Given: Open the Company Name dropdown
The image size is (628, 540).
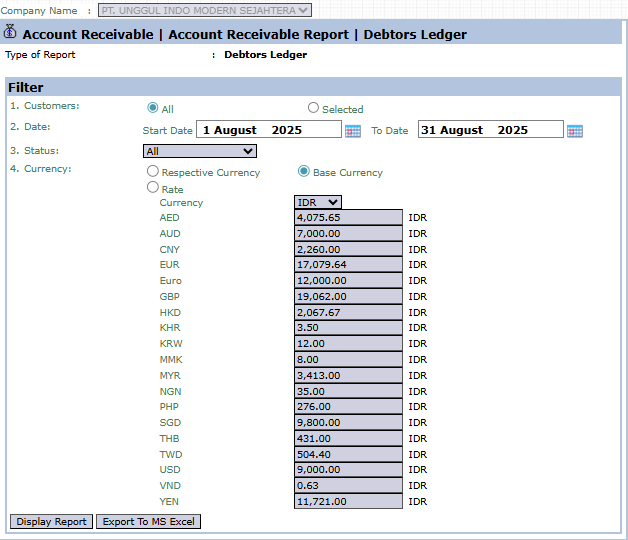Looking at the screenshot, I should (x=204, y=10).
